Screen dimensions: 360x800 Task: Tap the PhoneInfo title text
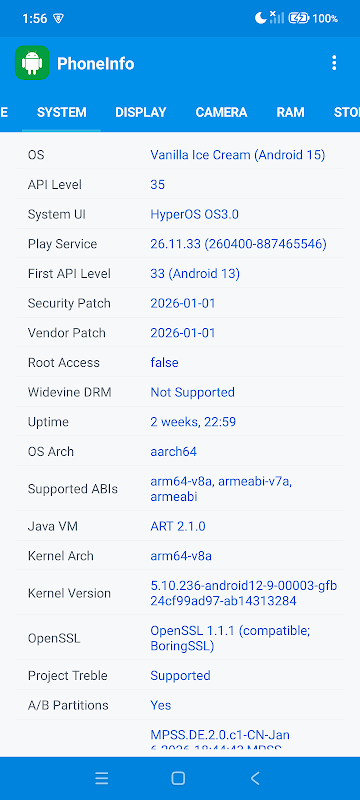pos(96,63)
